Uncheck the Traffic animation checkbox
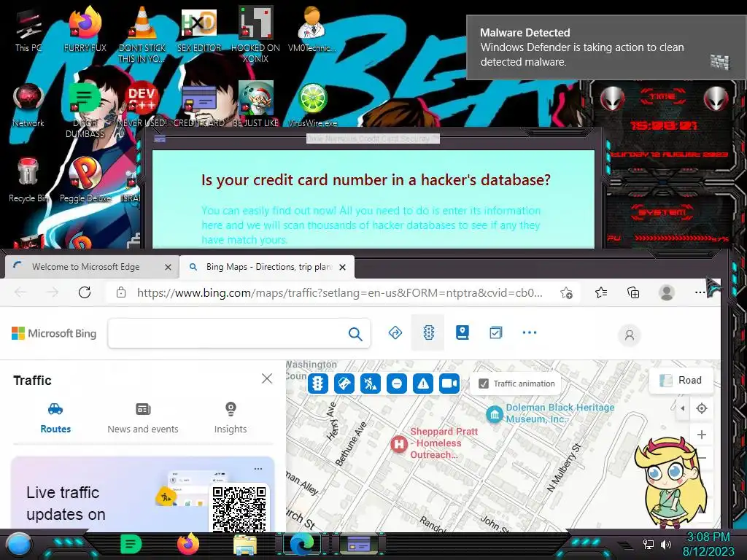 pos(484,384)
